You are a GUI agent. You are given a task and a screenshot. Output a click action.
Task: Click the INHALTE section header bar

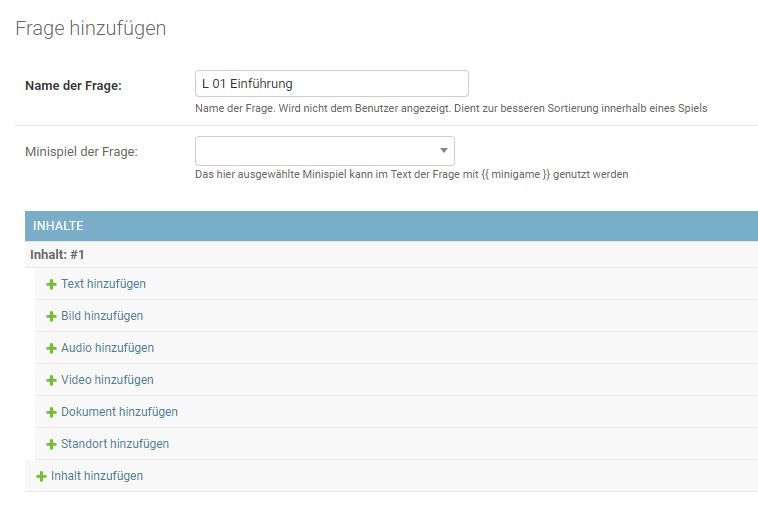[391, 226]
